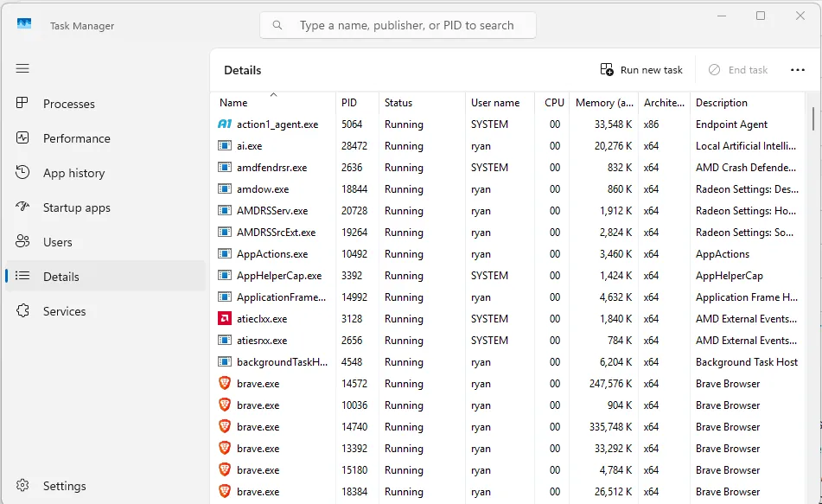Image resolution: width=822 pixels, height=504 pixels.
Task: Sort by the User name column header
Action: 500,102
